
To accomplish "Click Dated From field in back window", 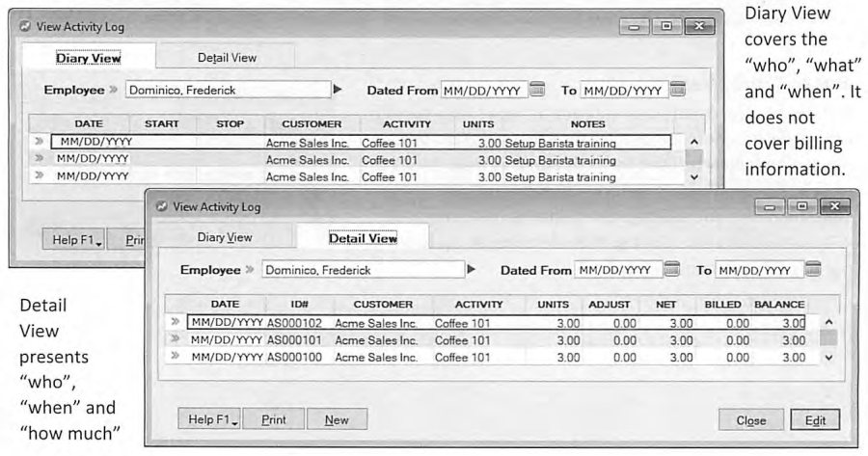I will click(484, 90).
